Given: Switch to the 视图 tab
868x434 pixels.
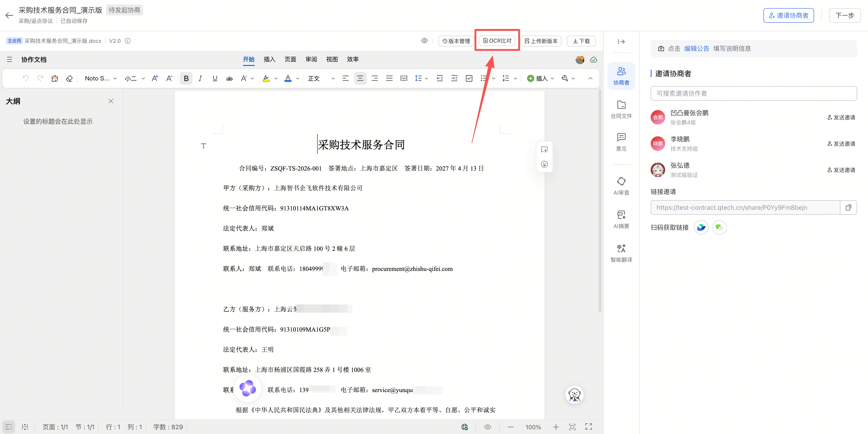Looking at the screenshot, I should pyautogui.click(x=332, y=59).
